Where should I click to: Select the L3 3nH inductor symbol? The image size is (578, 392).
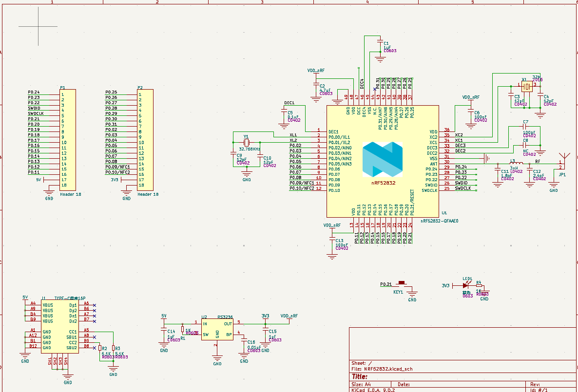point(516,164)
